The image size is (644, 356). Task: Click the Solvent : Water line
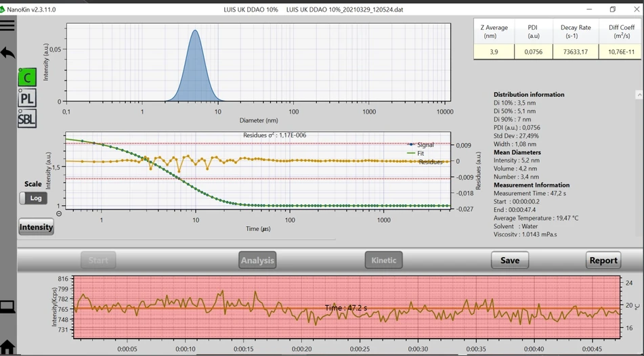[516, 226]
